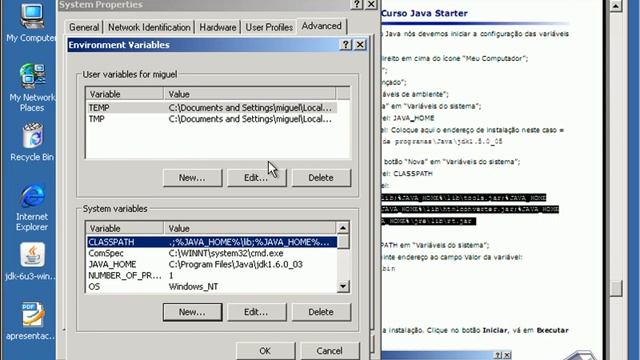Click Delete in user variables section
Viewport: 640px width, 360px height.
point(321,178)
